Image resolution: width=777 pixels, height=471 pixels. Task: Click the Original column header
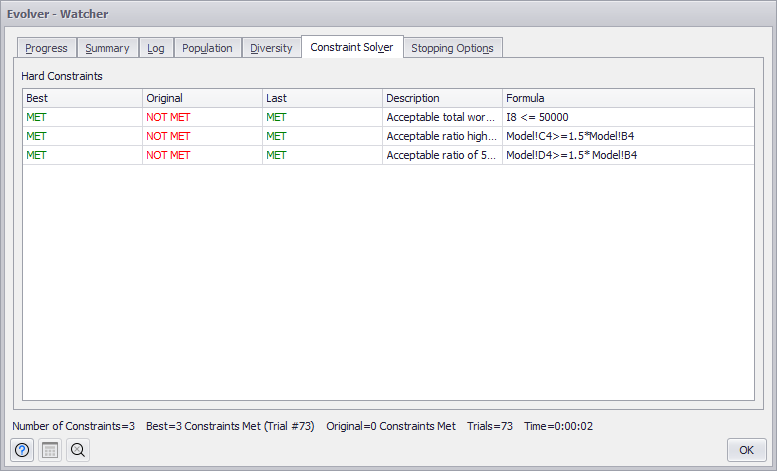pos(202,98)
